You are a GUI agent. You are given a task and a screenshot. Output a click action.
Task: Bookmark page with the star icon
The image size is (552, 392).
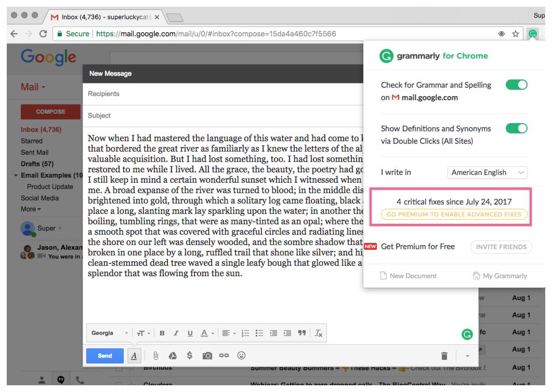[x=516, y=34]
